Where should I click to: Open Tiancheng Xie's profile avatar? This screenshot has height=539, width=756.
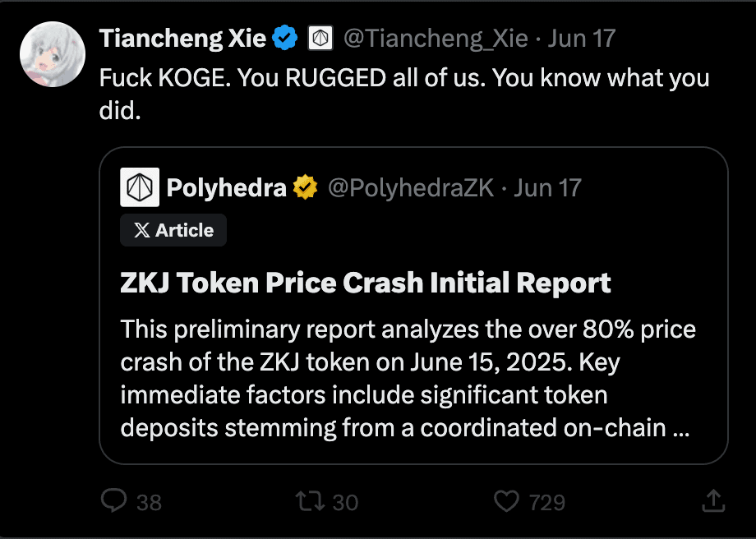pos(53,54)
